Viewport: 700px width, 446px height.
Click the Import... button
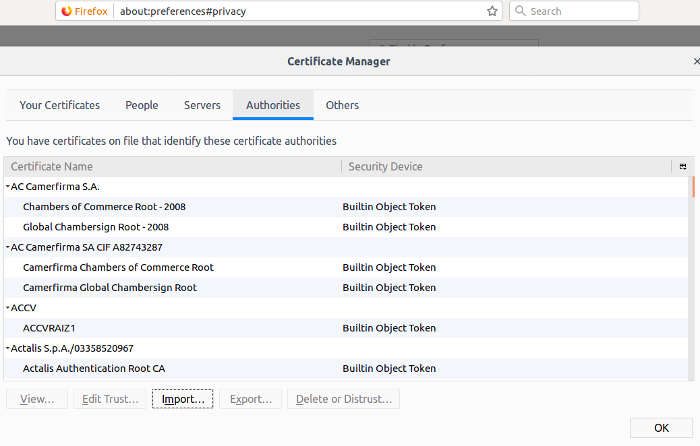tap(183, 399)
